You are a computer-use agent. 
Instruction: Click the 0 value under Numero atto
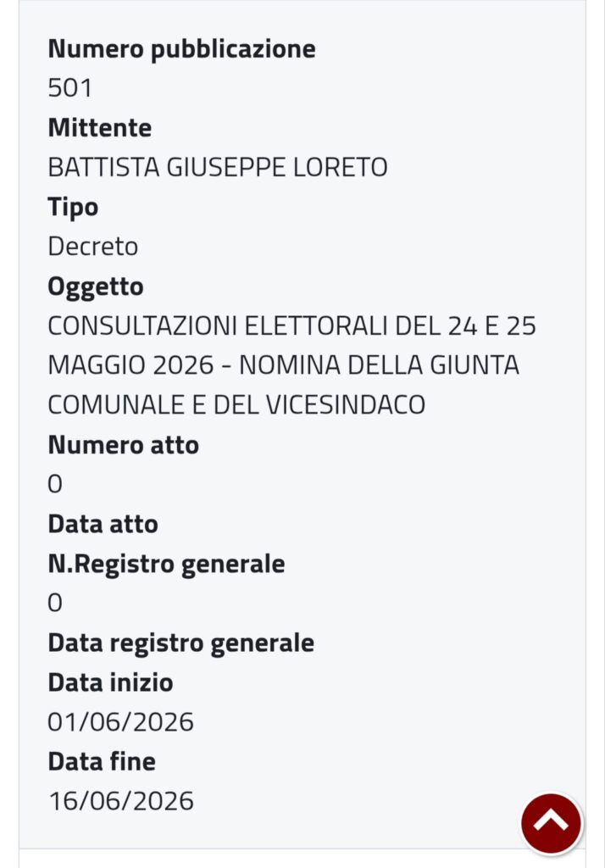pyautogui.click(x=55, y=484)
